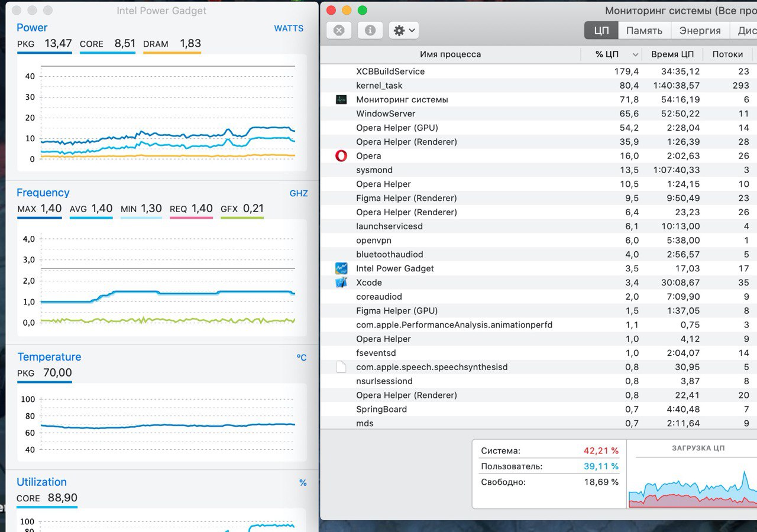Select the mds process row

pyautogui.click(x=539, y=423)
